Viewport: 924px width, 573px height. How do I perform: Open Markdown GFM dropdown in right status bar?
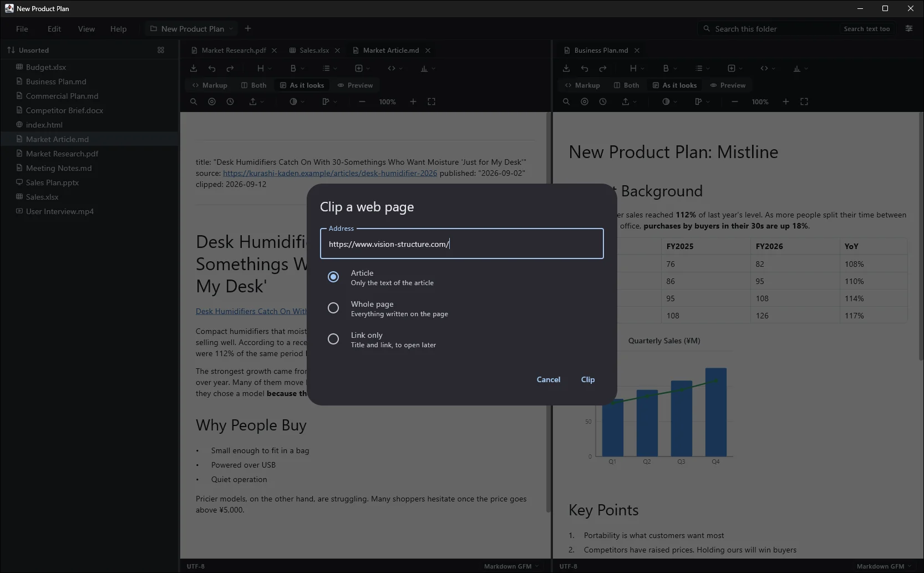[x=884, y=566]
